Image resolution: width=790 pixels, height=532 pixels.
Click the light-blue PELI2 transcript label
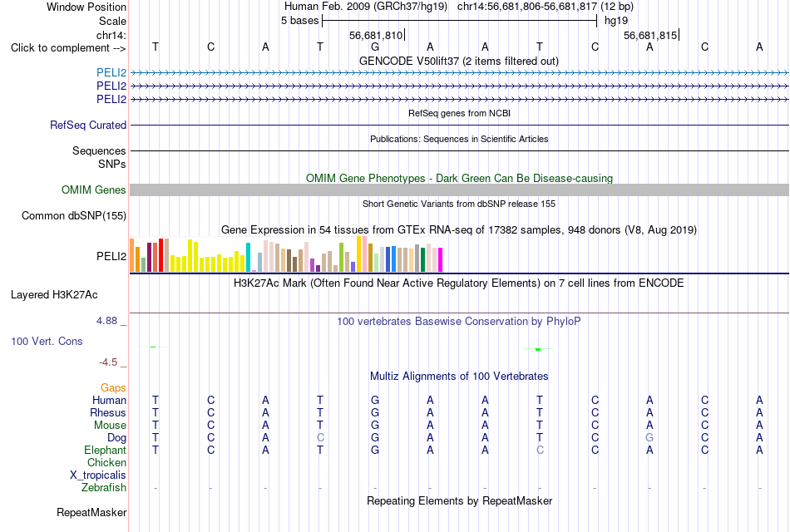point(111,72)
